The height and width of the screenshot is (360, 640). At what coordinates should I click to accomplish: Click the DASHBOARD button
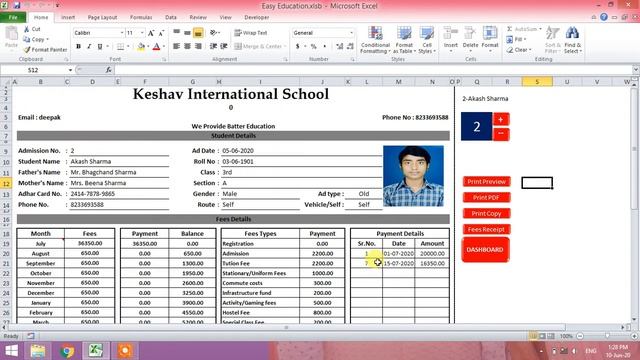[x=485, y=249]
